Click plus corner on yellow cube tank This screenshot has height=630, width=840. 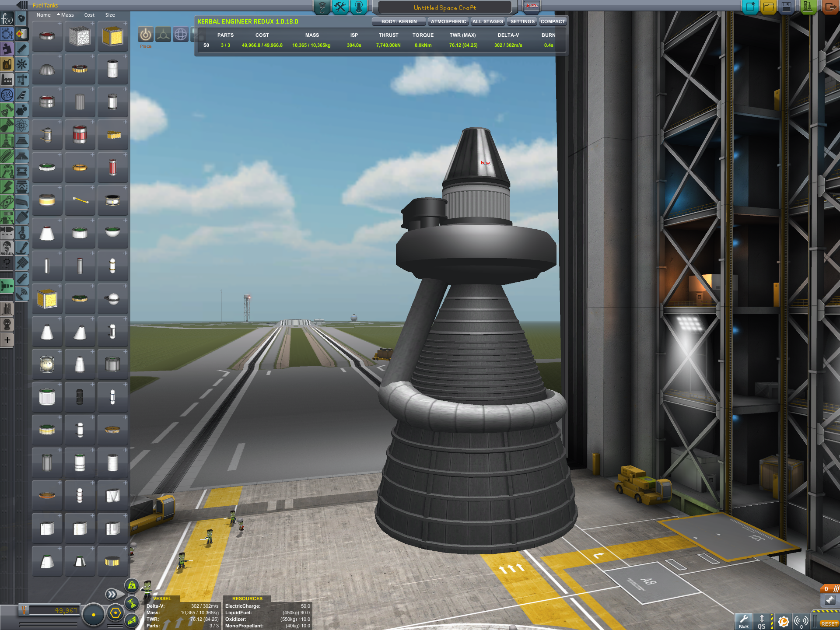tap(125, 24)
